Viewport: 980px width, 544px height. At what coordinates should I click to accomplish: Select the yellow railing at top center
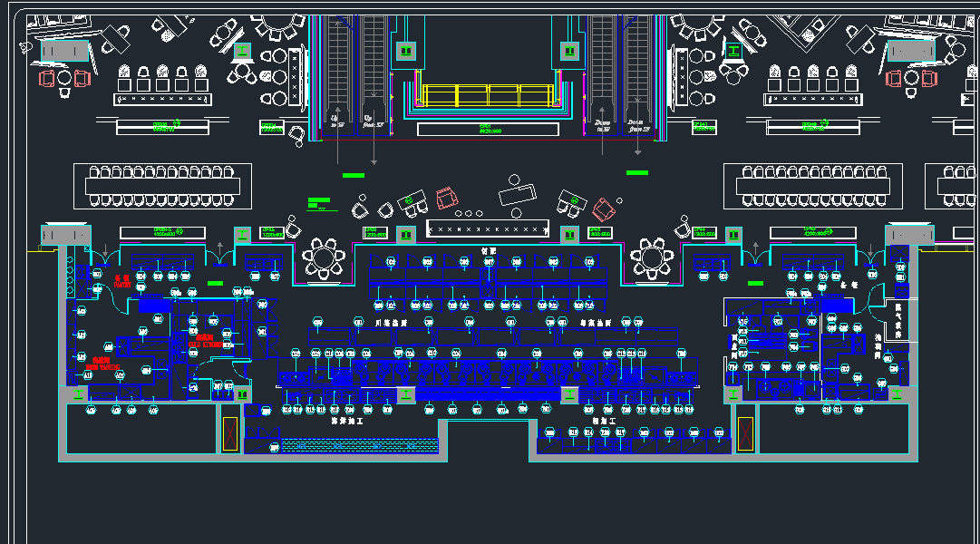click(x=488, y=94)
